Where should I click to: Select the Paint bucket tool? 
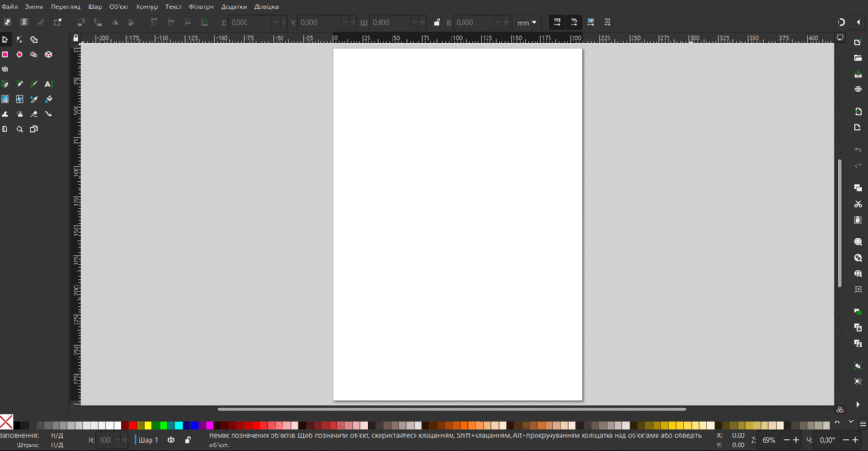point(48,99)
